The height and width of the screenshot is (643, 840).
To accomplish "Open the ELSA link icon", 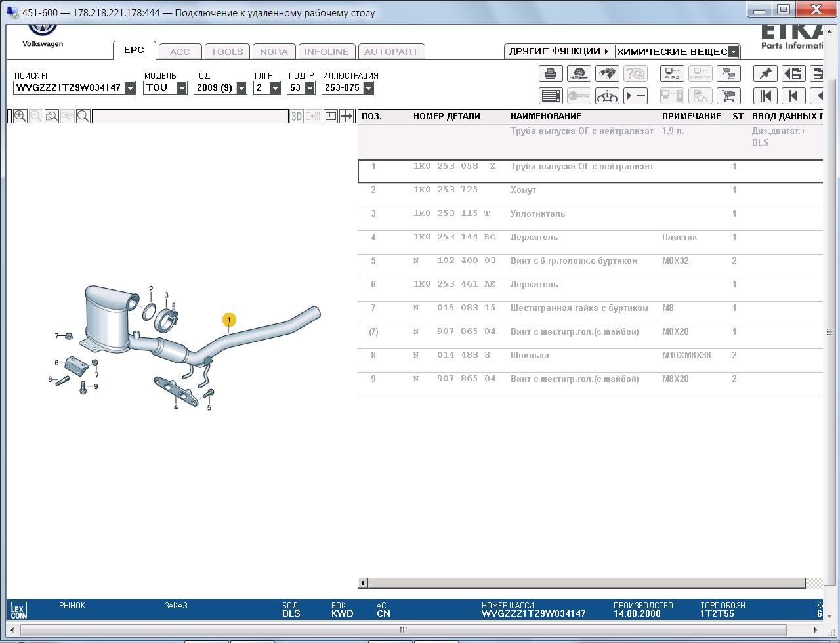I will tap(672, 73).
